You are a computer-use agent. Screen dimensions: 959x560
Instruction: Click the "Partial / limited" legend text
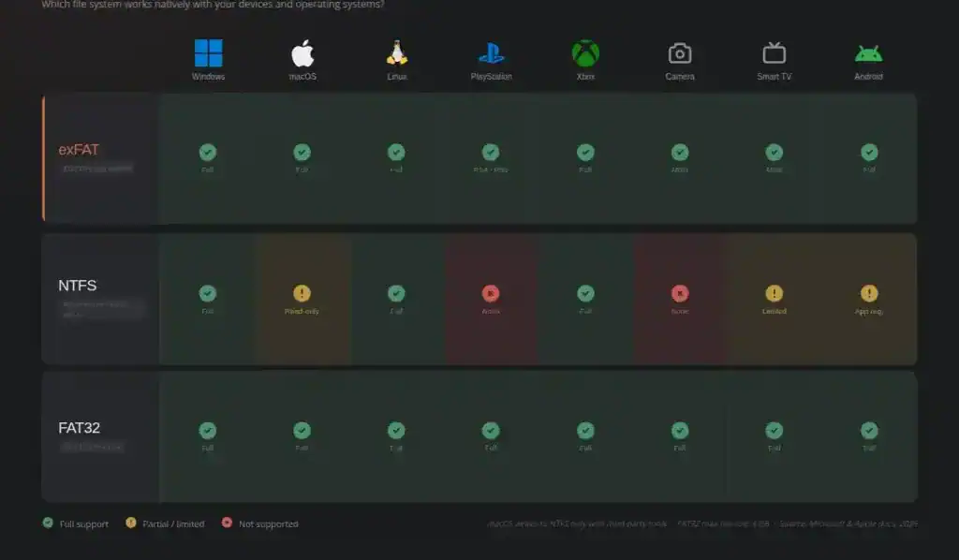point(173,523)
